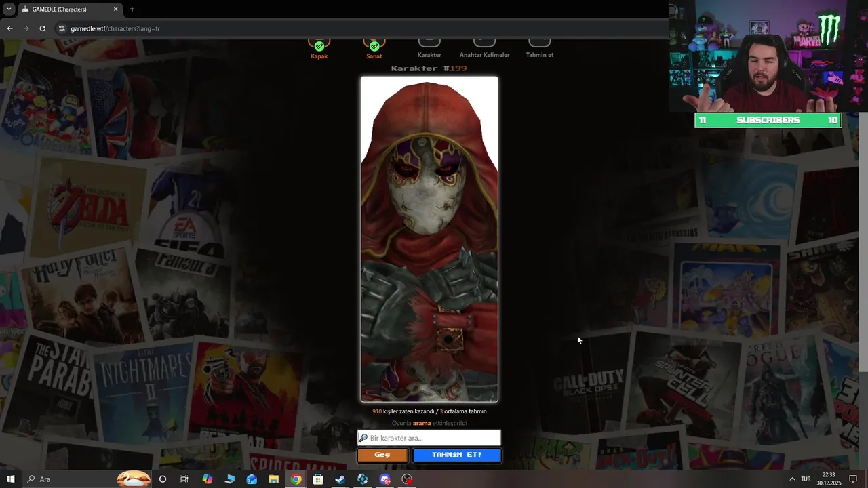The height and width of the screenshot is (488, 868).
Task: Reload the gamedle page
Action: (42, 28)
